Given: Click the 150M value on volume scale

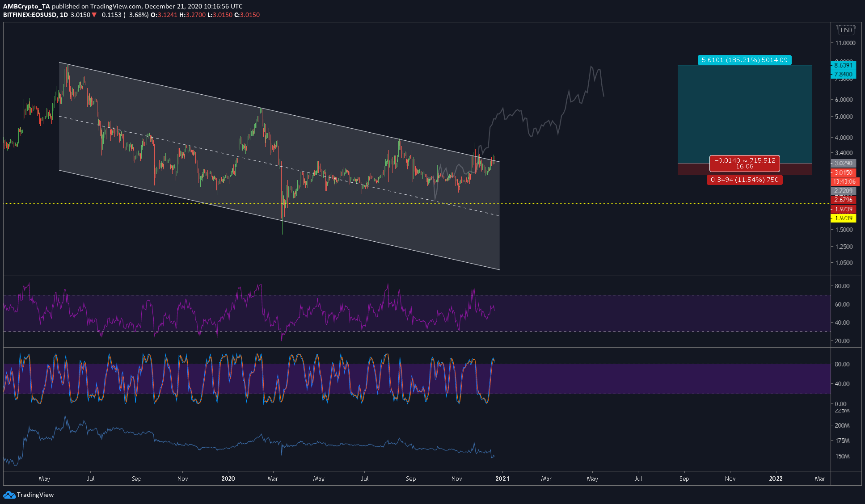Looking at the screenshot, I should [842, 456].
